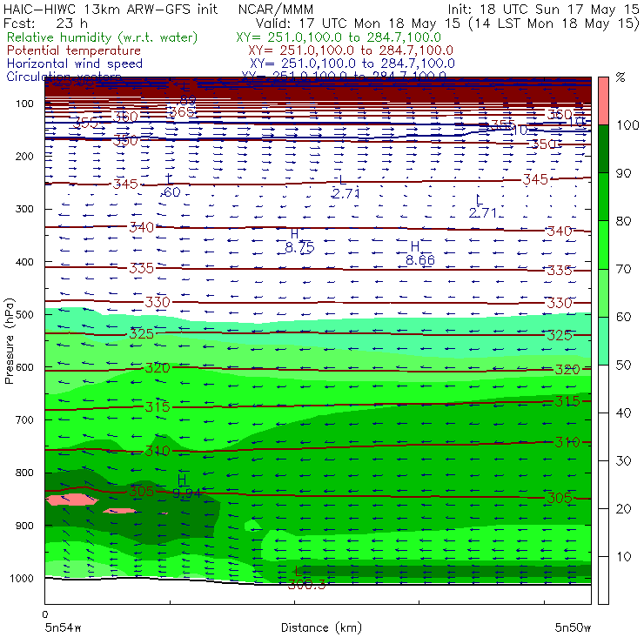Click the 700 hPa pressure axis tick label
Image resolution: width=644 pixels, height=644 pixels.
[24, 419]
